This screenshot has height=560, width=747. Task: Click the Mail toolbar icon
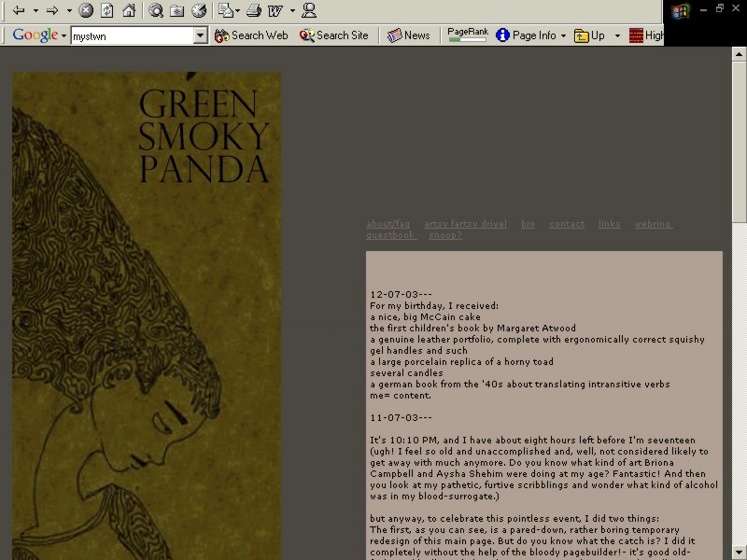click(x=225, y=10)
